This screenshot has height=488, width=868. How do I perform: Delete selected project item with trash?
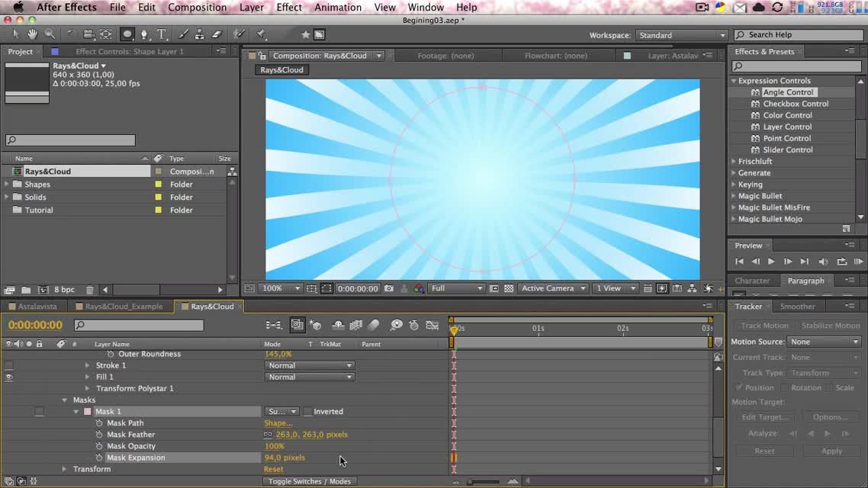coord(90,290)
